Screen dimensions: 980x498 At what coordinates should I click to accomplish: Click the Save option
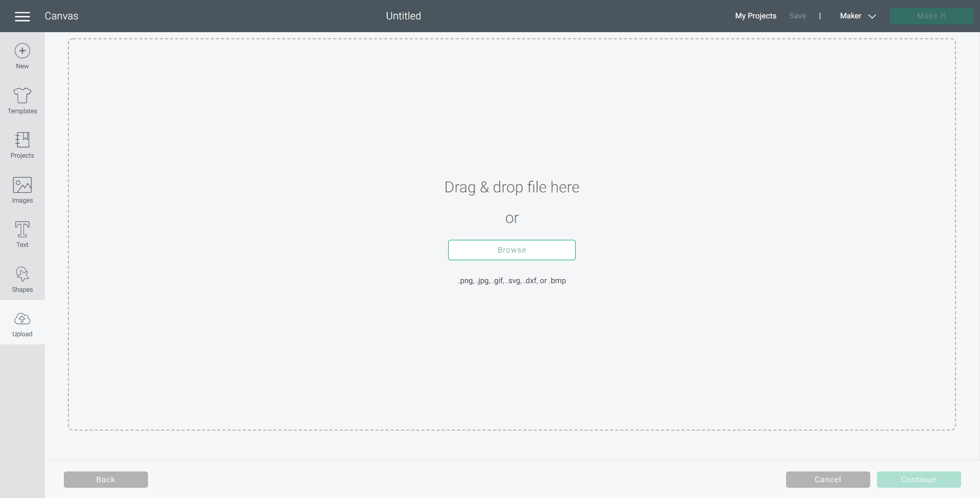797,16
